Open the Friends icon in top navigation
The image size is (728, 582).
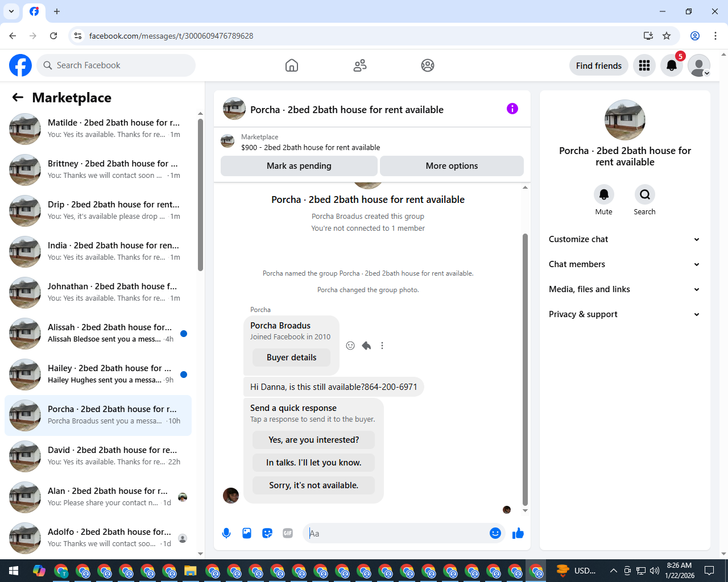[x=360, y=65]
